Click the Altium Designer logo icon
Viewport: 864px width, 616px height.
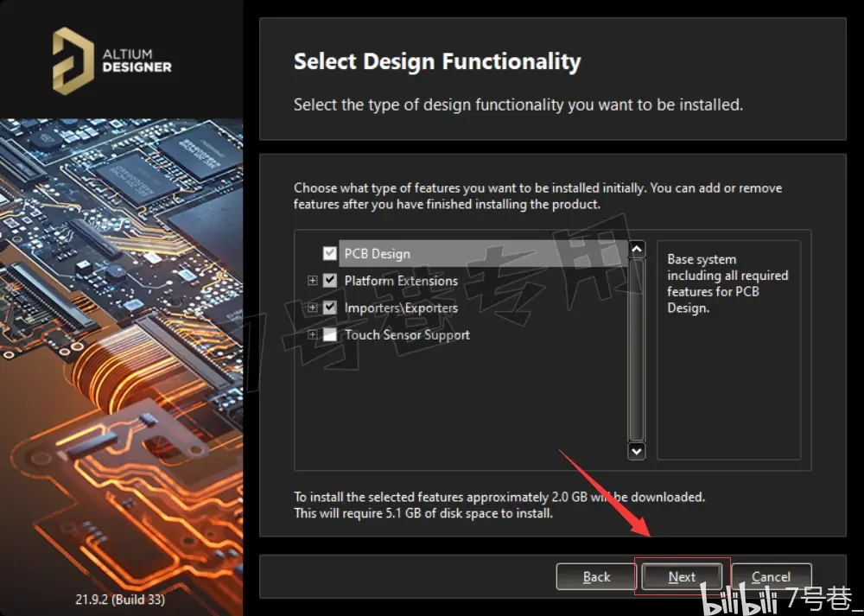point(73,60)
